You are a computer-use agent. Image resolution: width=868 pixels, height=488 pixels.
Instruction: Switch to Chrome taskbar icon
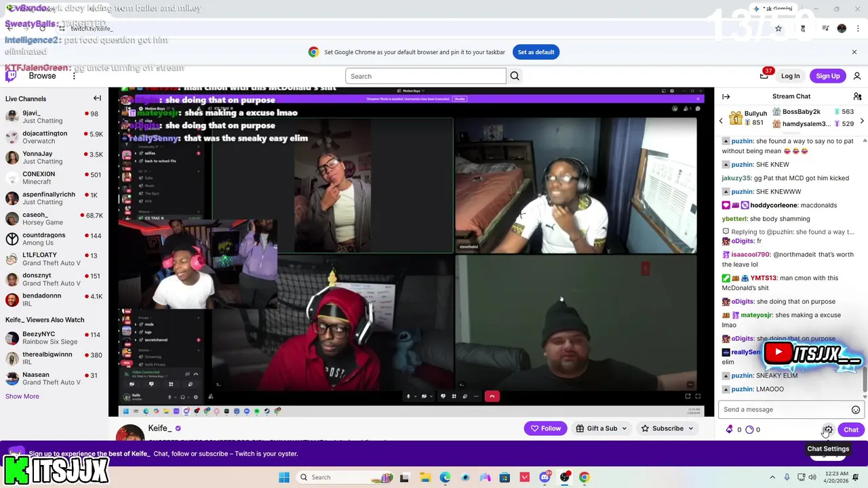(x=585, y=477)
